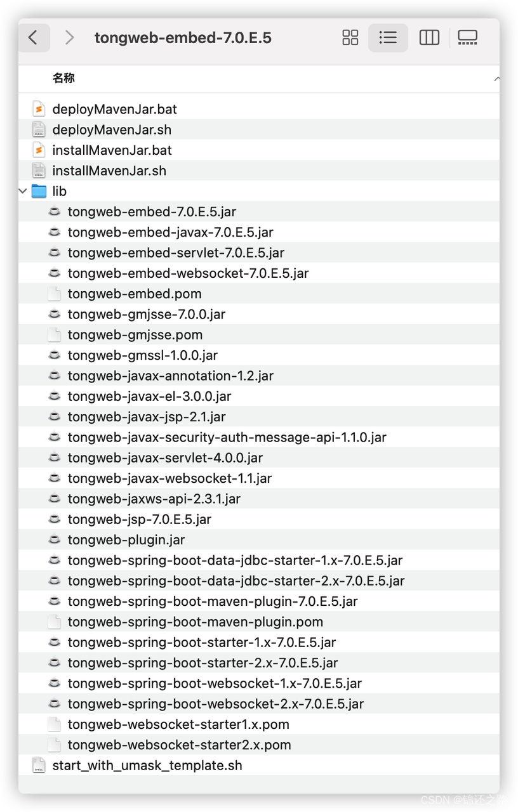518x812 pixels.
Task: Click the installMavenJar.bat file icon
Action: click(39, 150)
